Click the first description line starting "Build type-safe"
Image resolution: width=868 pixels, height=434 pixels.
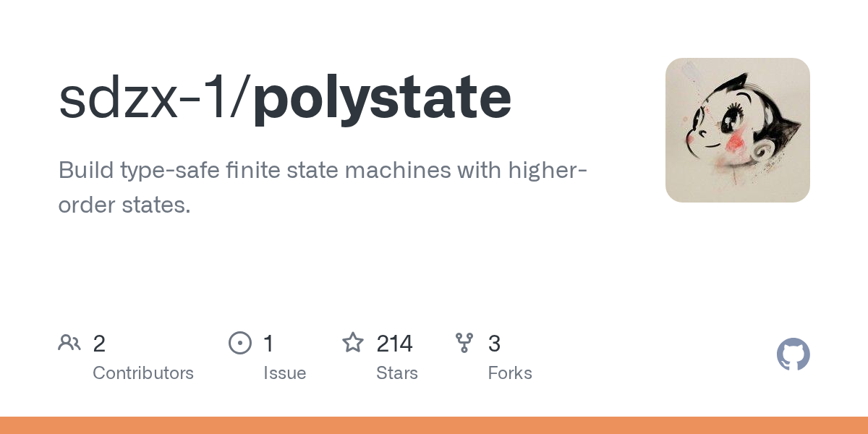pos(323,171)
